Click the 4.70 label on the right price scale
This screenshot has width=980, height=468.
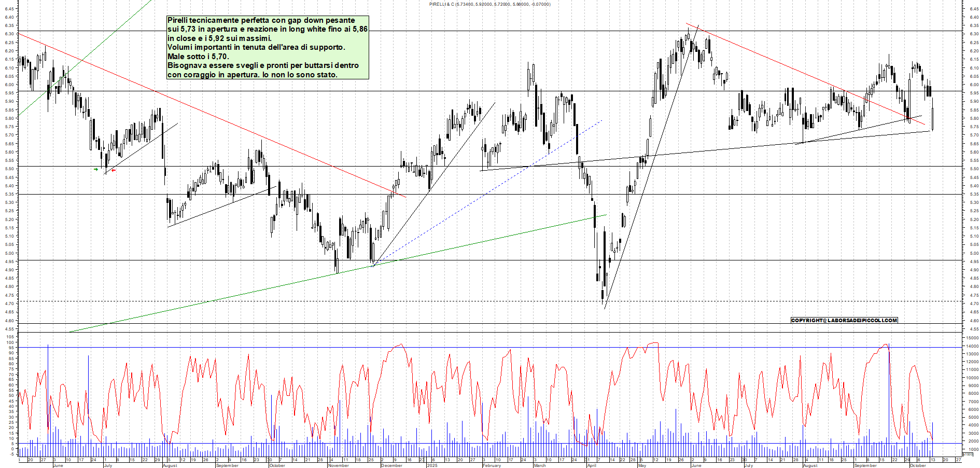974,304
